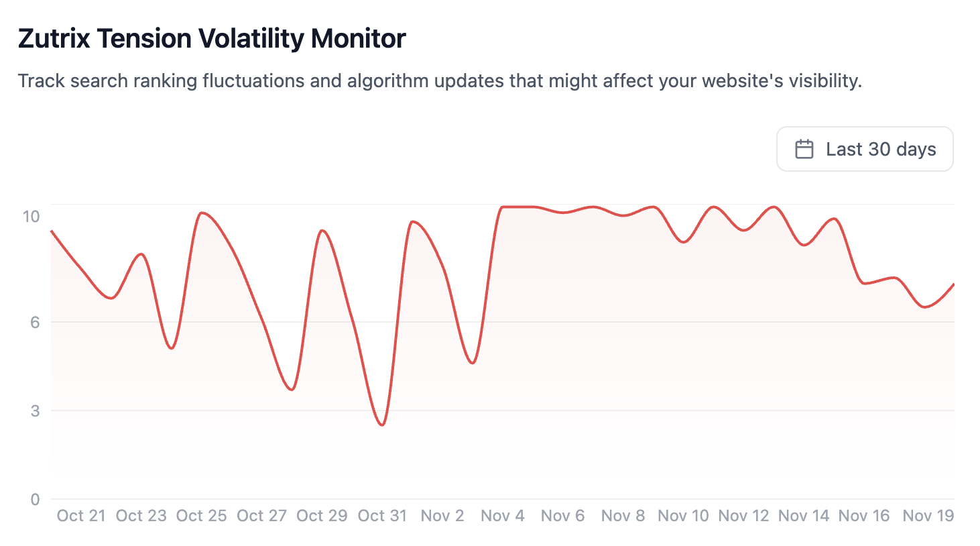Select the Nov 8 axis label
The width and height of the screenshot is (980, 546).
[x=623, y=516]
